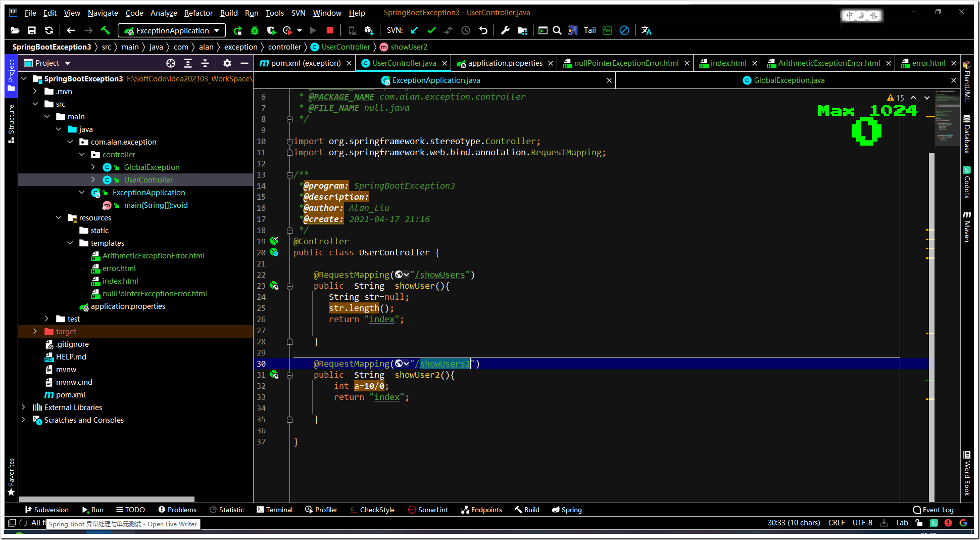The height and width of the screenshot is (540, 980).
Task: Open settings via the wrench icon
Action: coord(505,30)
